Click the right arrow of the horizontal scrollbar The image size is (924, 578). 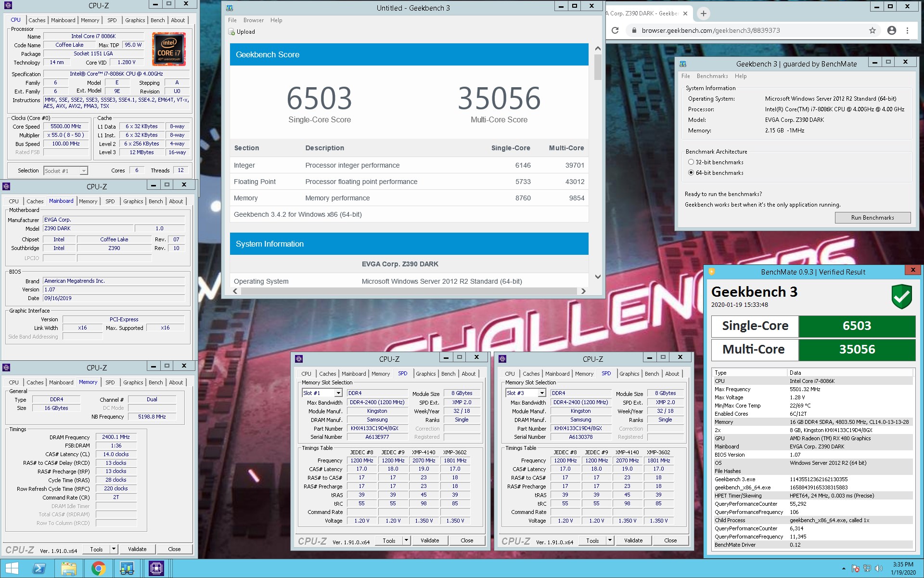(x=583, y=291)
